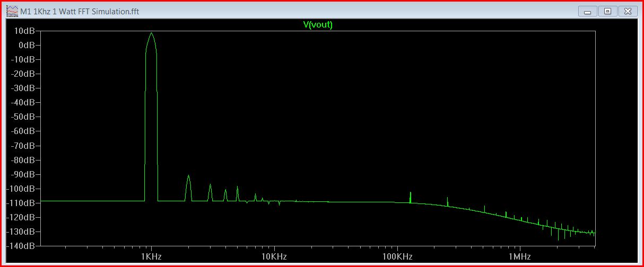This screenshot has height=267, width=644.
Task: Close the FFT Simulation window
Action: click(x=628, y=11)
